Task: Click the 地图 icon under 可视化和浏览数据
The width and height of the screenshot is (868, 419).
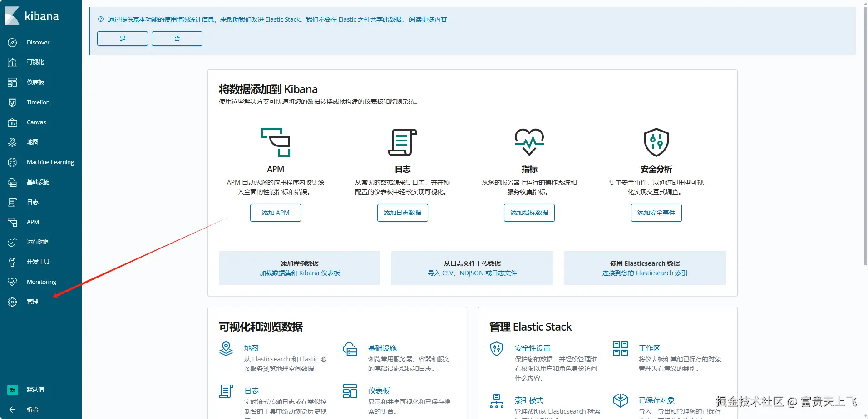Action: click(226, 349)
